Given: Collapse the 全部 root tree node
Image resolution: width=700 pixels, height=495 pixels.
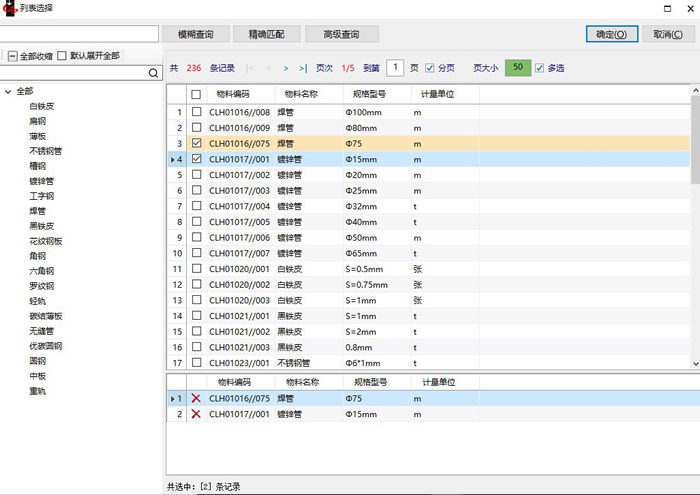Looking at the screenshot, I should click(x=8, y=91).
